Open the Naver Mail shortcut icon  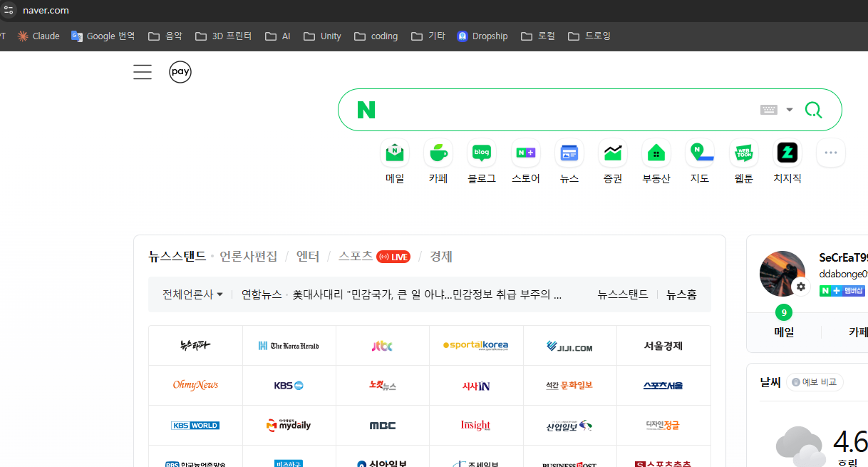395,153
